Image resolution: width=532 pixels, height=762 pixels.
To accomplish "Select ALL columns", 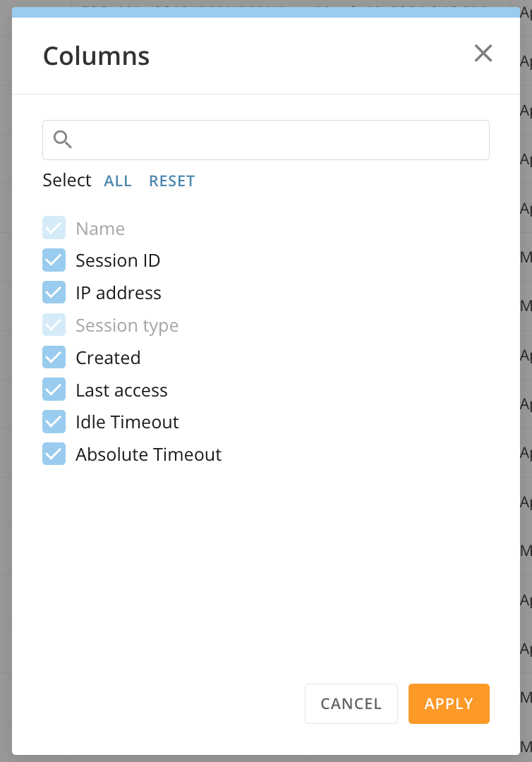I will (x=118, y=181).
